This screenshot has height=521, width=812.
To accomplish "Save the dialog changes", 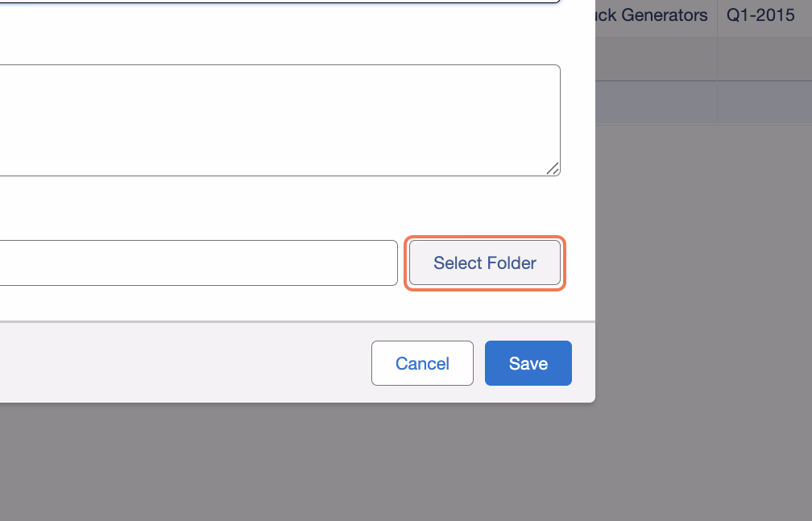I will click(x=528, y=363).
